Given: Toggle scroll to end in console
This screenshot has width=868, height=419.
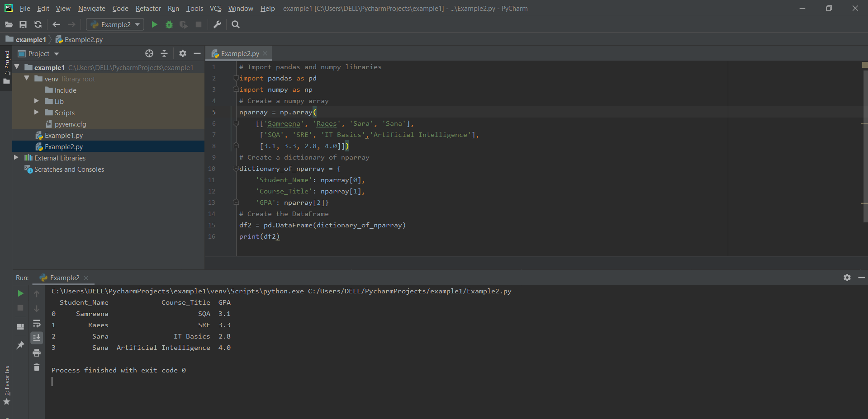Looking at the screenshot, I should (37, 338).
